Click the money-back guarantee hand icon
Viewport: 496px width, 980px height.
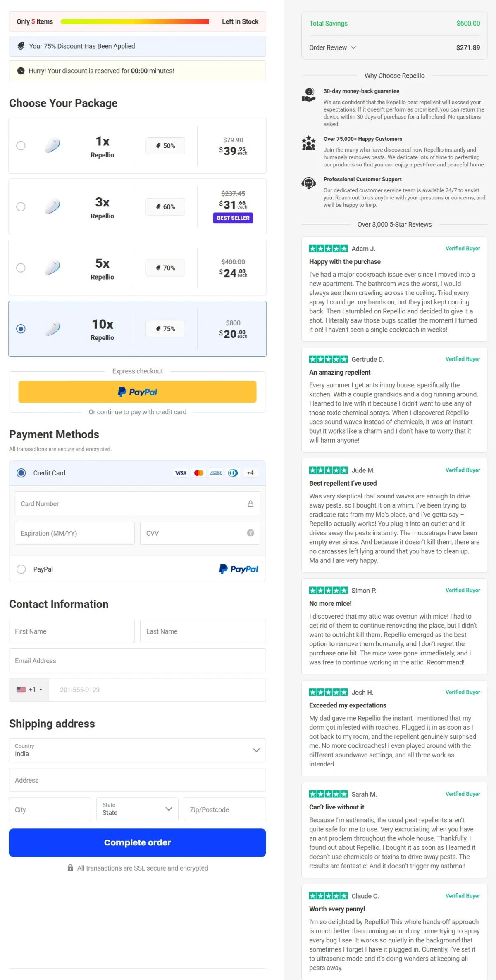click(x=308, y=95)
